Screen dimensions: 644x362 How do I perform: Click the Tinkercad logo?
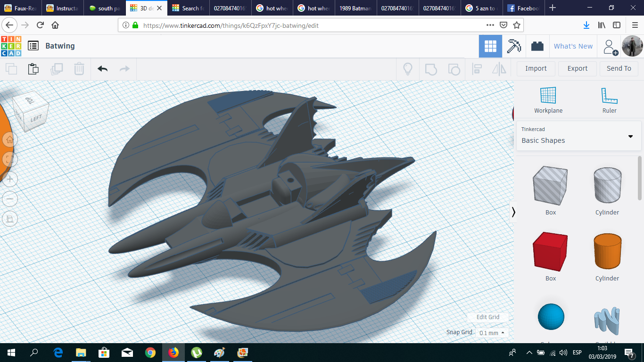tap(11, 46)
